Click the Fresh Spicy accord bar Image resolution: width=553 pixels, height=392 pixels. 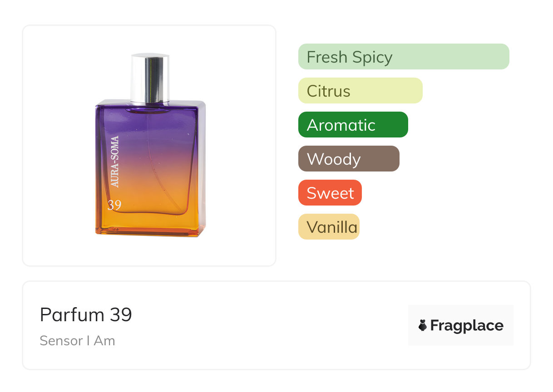click(x=404, y=57)
